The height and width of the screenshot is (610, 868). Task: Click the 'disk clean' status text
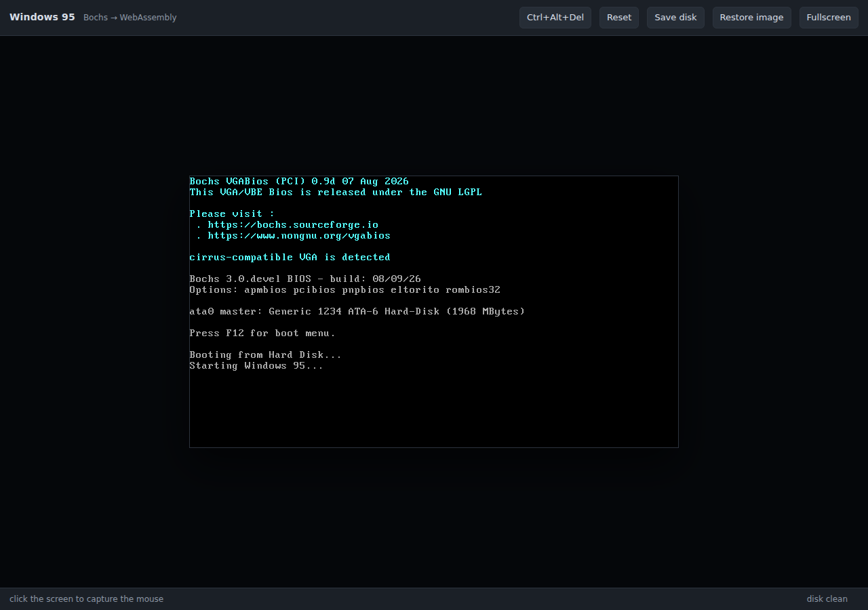click(x=827, y=599)
